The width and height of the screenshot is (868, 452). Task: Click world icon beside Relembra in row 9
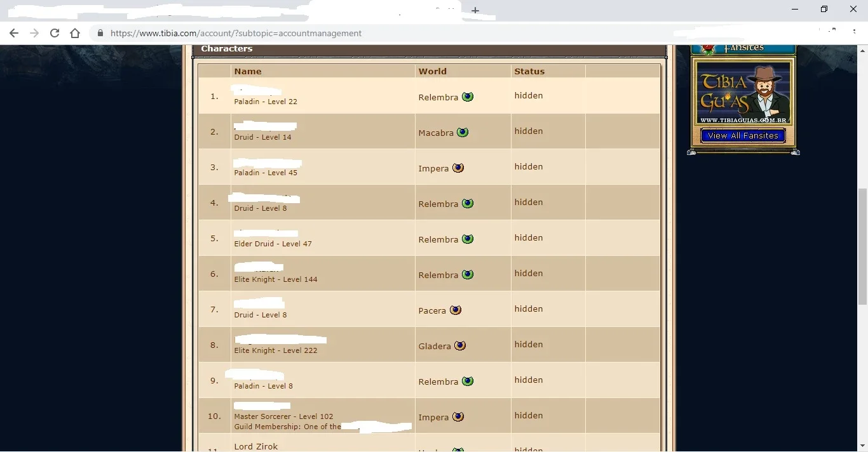coord(468,381)
